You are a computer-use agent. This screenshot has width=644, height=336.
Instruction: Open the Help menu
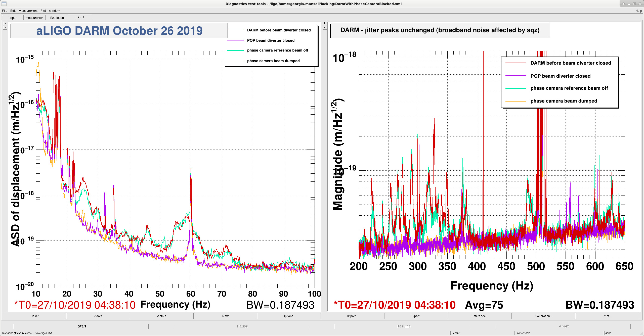click(638, 11)
